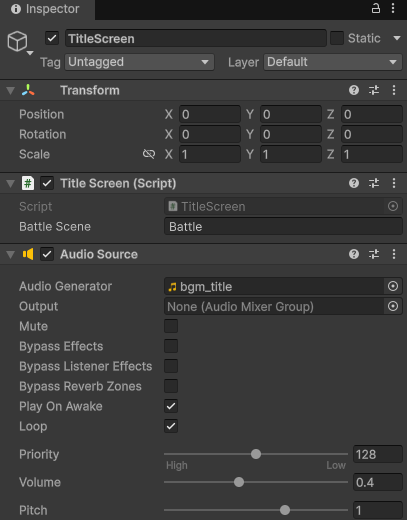Click the Transform component title

tap(90, 90)
